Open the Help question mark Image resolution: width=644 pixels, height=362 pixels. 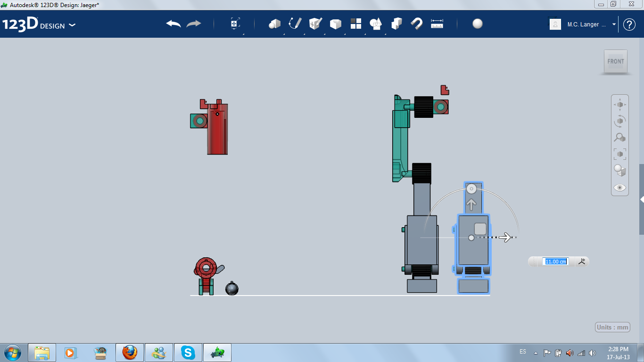[x=629, y=25]
